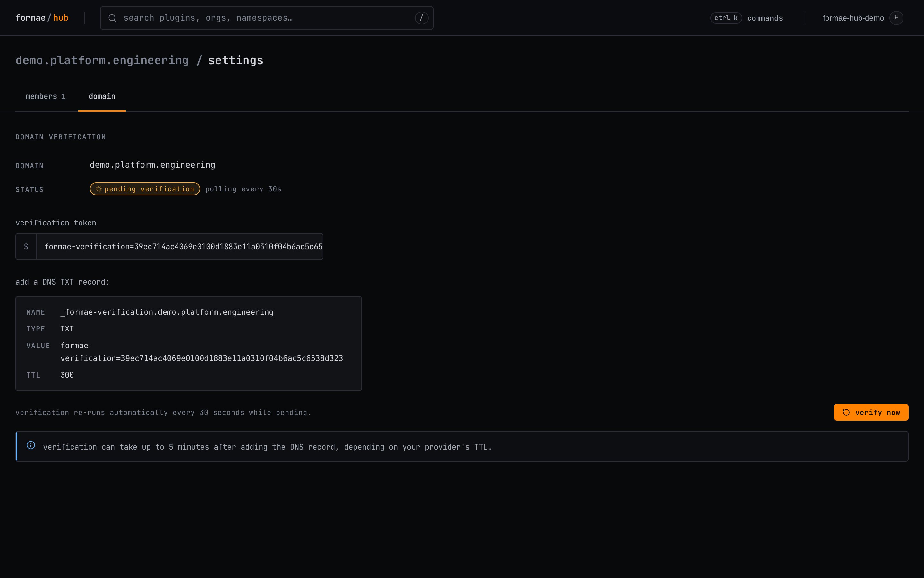This screenshot has height=578, width=924.
Task: Click the _formae-verification record name value
Action: [x=167, y=312]
